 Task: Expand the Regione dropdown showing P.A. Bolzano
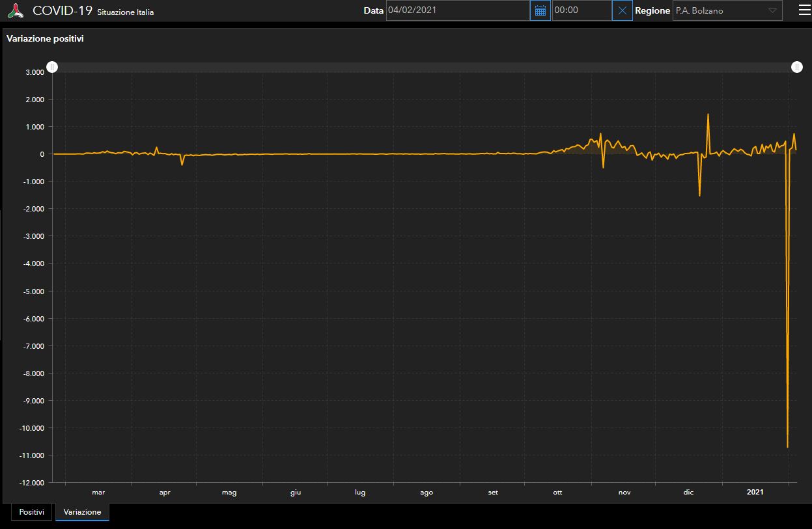(727, 10)
